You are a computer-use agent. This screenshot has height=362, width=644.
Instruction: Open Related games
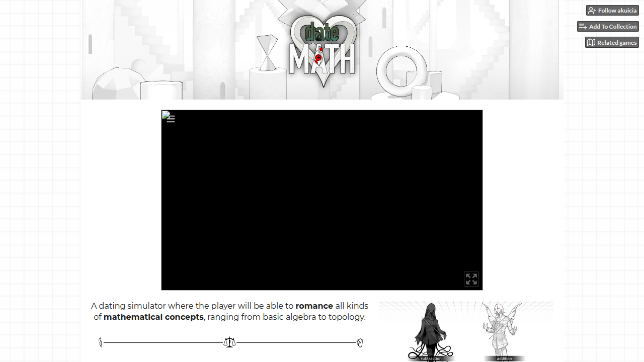coord(612,43)
